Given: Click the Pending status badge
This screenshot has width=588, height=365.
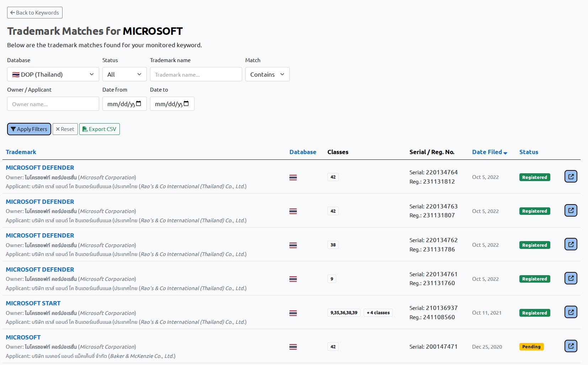Looking at the screenshot, I should coord(531,347).
